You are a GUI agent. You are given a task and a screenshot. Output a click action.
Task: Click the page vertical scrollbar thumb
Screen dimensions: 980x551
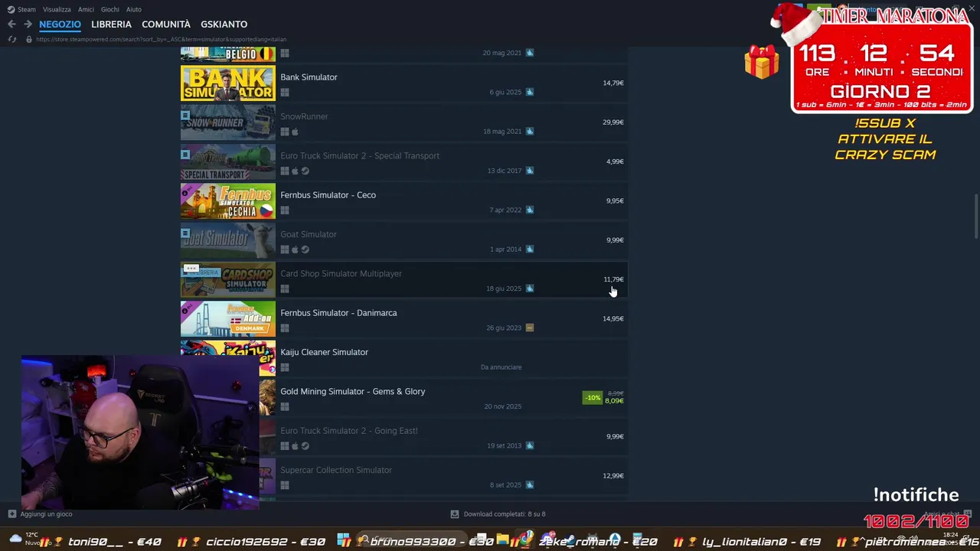[x=975, y=217]
